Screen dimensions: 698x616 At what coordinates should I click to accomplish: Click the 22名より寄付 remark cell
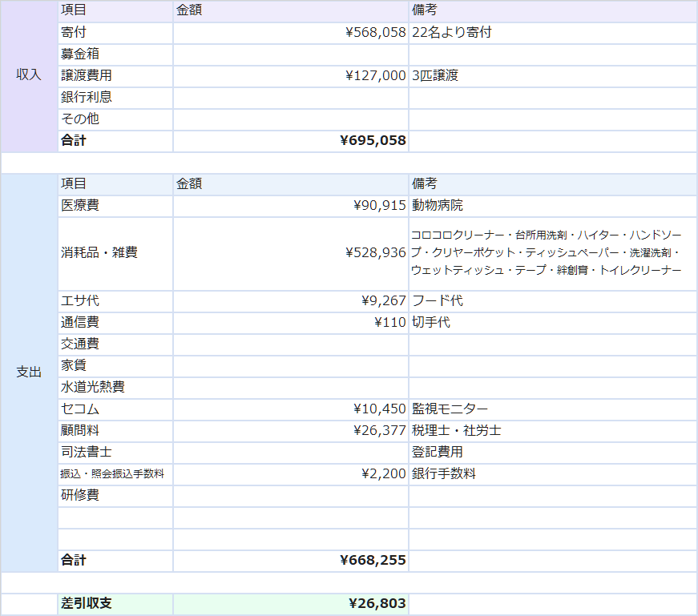coord(552,33)
